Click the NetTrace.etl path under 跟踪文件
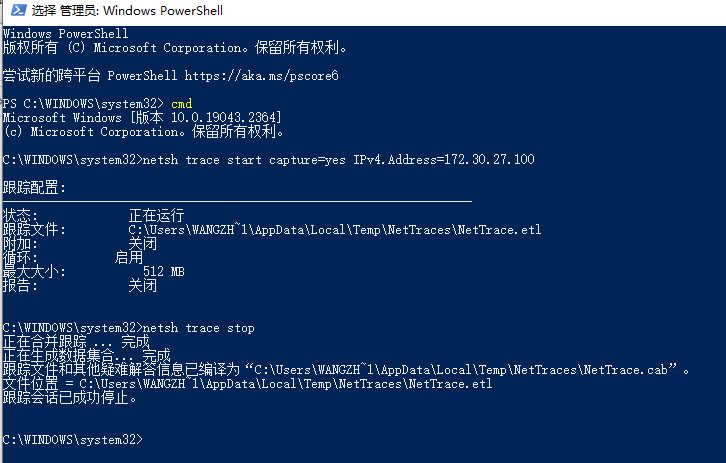The image size is (726, 463). click(335, 230)
